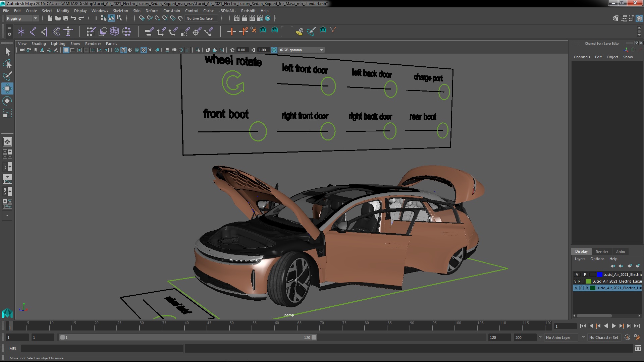Toggle the textured display checker button

(144, 50)
